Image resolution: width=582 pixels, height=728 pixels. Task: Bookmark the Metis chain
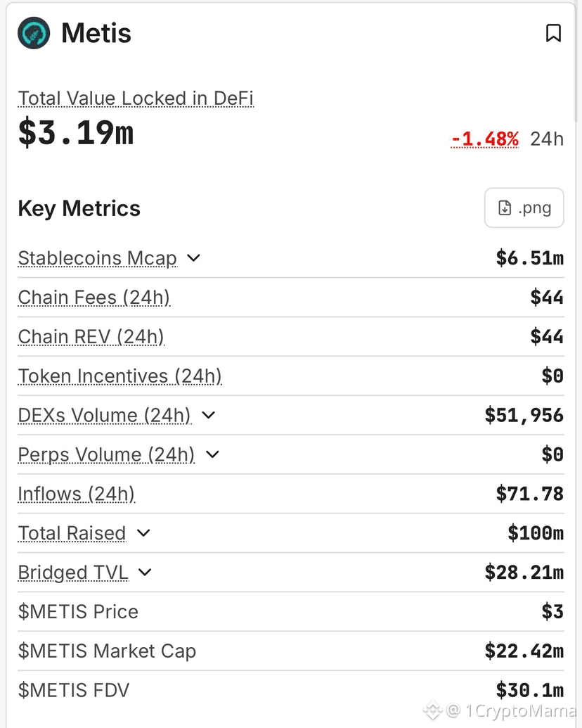553,33
